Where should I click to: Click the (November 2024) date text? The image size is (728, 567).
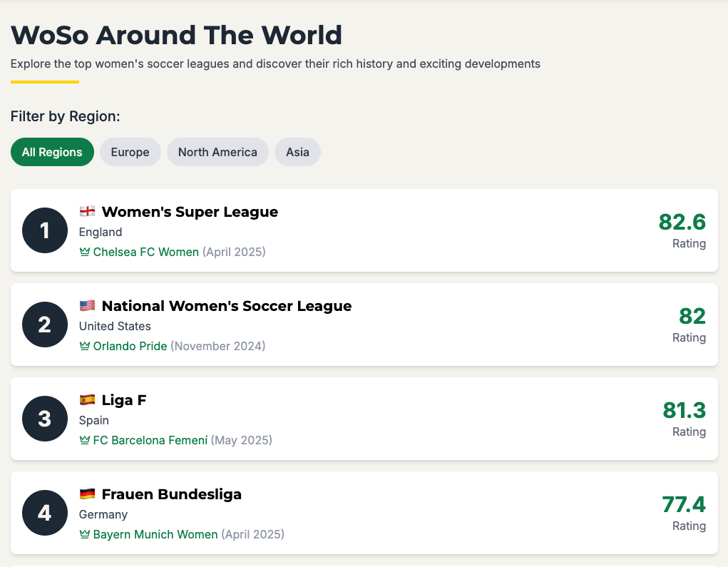click(218, 347)
